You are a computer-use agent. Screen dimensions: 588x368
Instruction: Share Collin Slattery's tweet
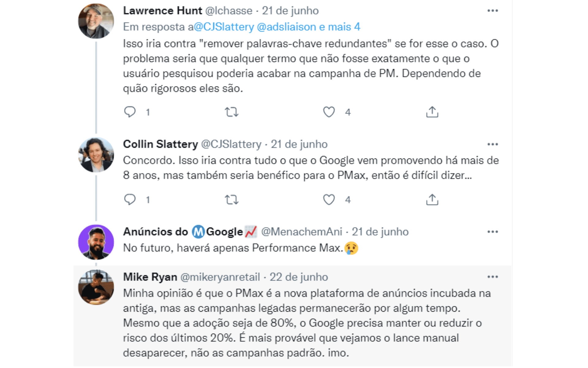(x=432, y=200)
